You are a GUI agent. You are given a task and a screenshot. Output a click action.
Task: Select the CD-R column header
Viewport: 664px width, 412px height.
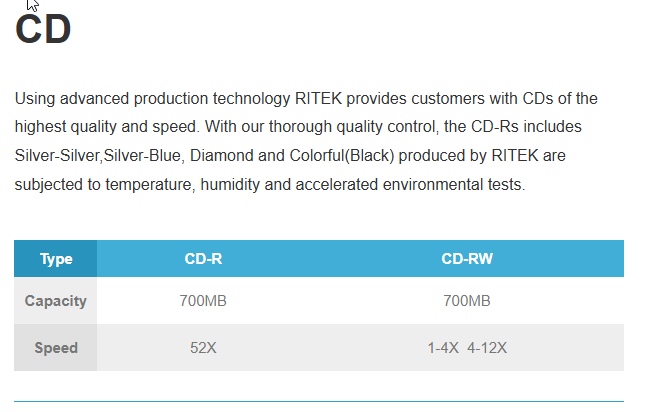[x=203, y=259]
